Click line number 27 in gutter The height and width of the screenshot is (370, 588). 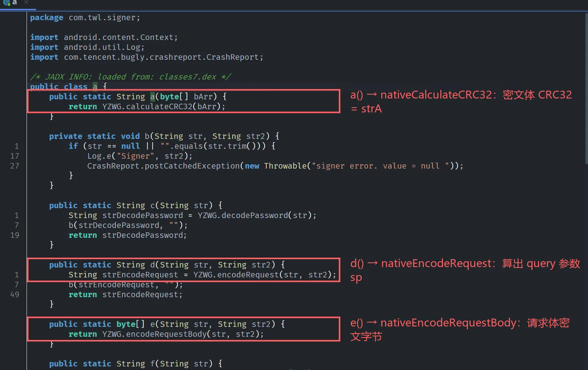pyautogui.click(x=15, y=166)
